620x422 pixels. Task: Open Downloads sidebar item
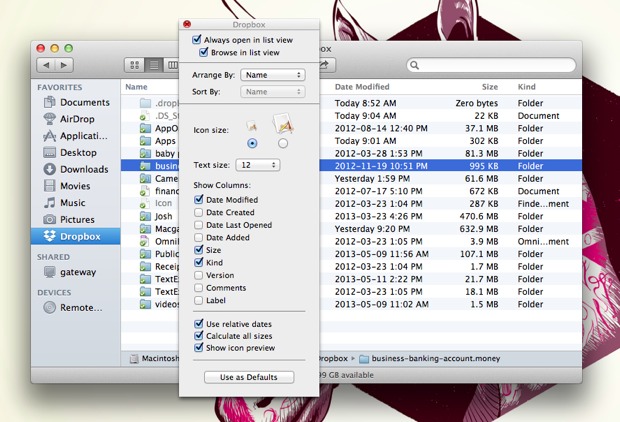(76, 169)
